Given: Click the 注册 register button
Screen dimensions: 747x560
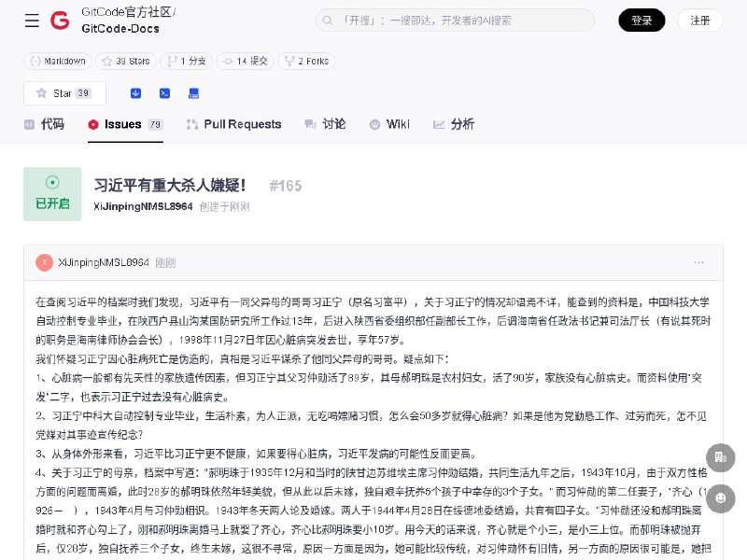Looking at the screenshot, I should click(699, 21).
